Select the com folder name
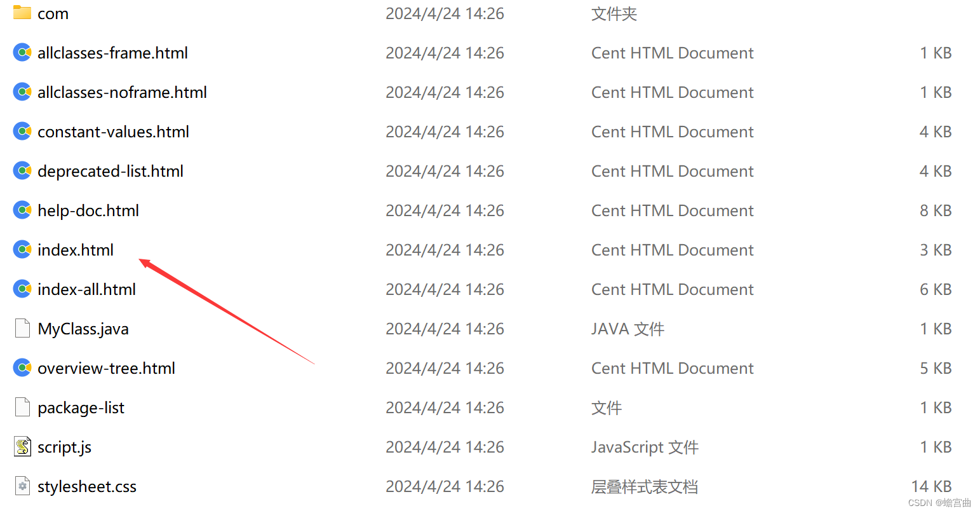The height and width of the screenshot is (513, 980). click(x=53, y=14)
